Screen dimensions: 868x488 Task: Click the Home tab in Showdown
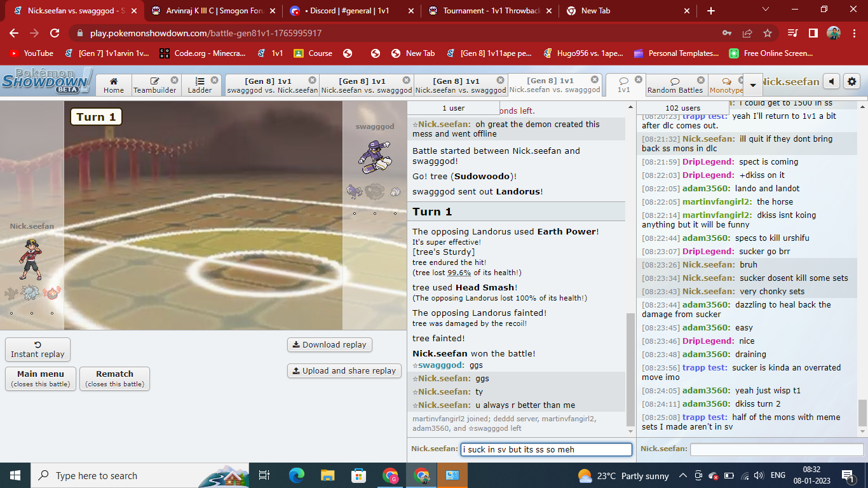pos(114,85)
